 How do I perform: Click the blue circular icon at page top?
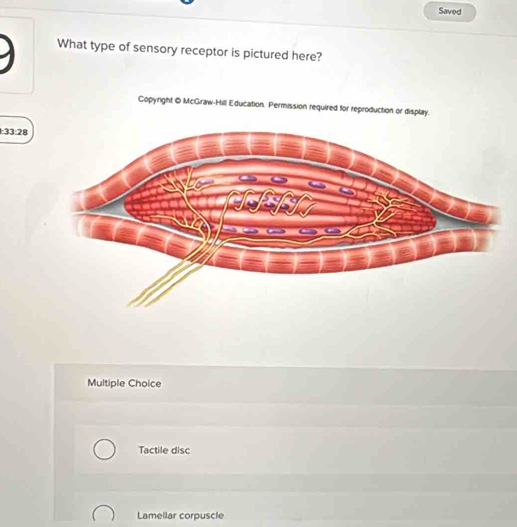coord(188,1)
